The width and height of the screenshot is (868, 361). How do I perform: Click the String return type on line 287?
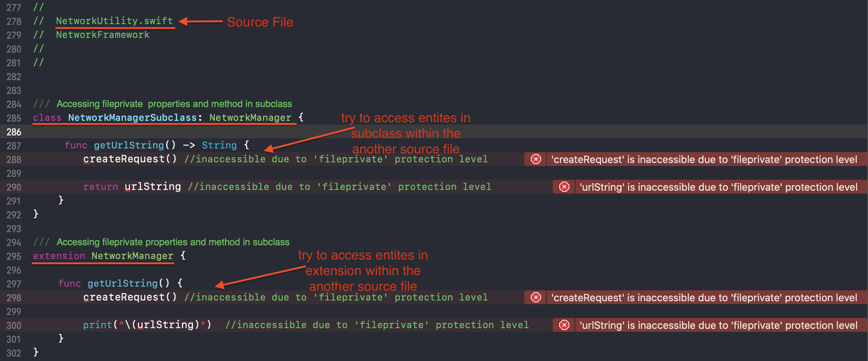[219, 145]
